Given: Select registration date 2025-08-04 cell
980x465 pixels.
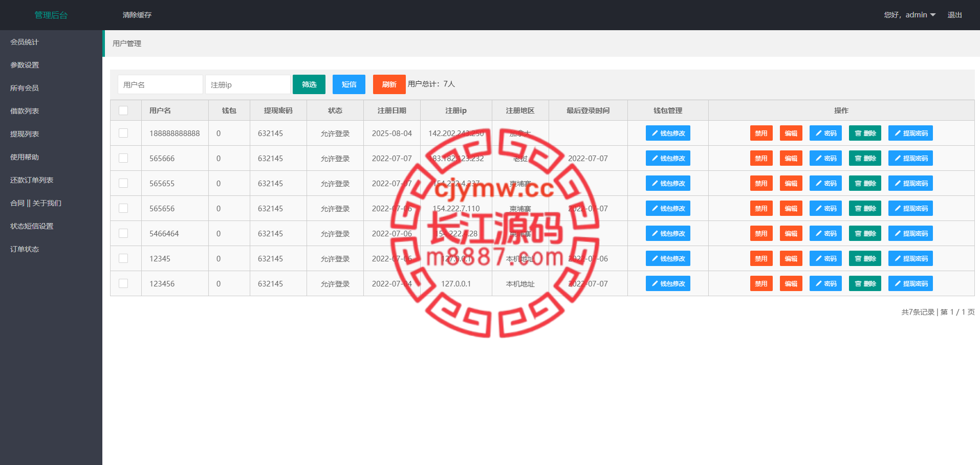Looking at the screenshot, I should [392, 133].
